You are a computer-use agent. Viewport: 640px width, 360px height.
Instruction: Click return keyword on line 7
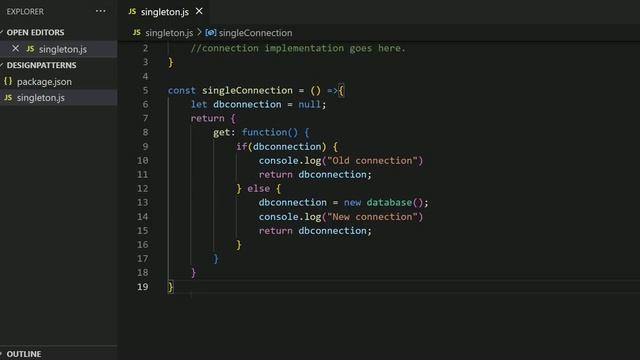[207, 118]
